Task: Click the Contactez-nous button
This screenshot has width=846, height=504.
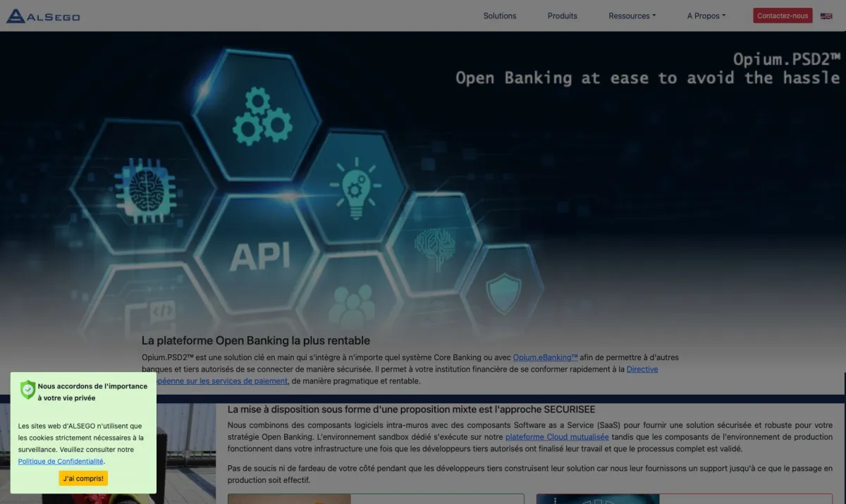Action: pyautogui.click(x=783, y=16)
